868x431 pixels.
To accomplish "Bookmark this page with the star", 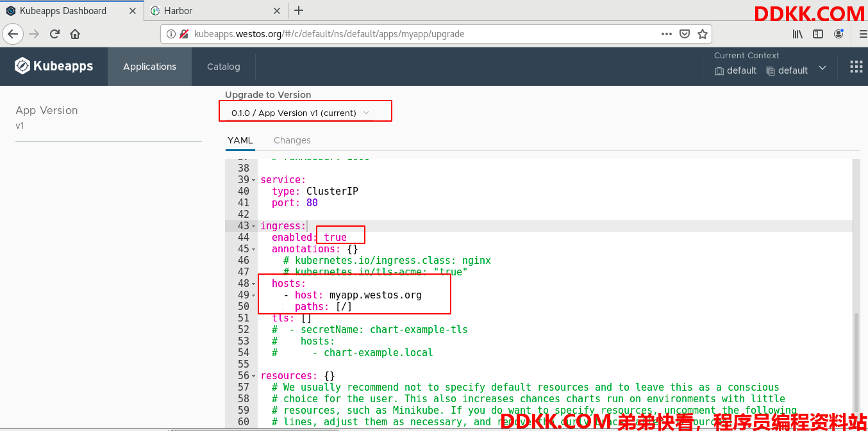I will click(703, 34).
